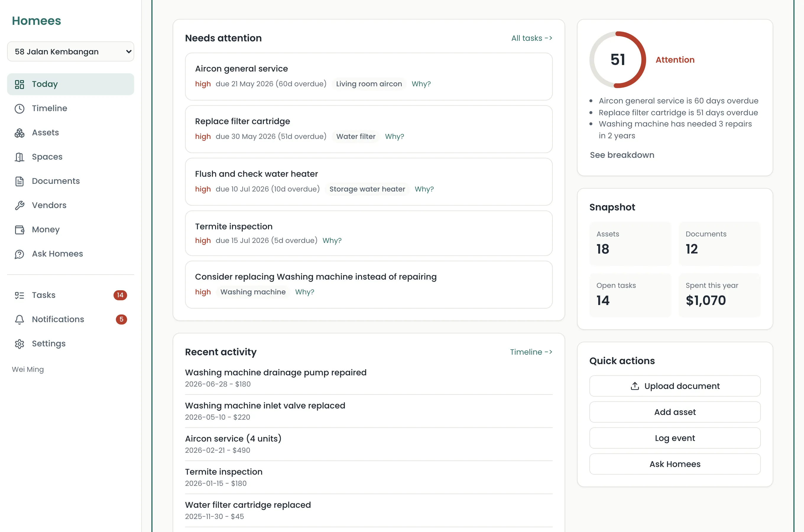This screenshot has width=804, height=532.
Task: Click the Water filter asset tag
Action: point(356,136)
